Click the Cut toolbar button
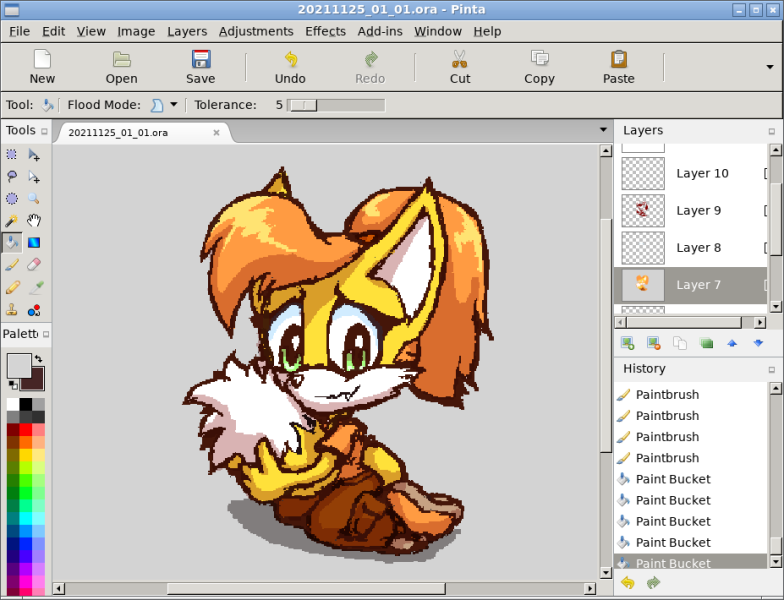784x600 pixels. tap(460, 68)
